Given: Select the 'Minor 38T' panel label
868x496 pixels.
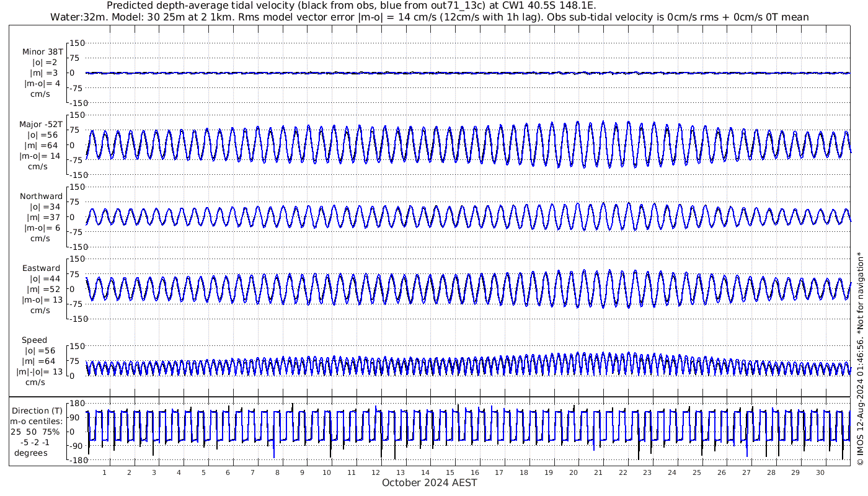Looking at the screenshot, I should coord(43,52).
